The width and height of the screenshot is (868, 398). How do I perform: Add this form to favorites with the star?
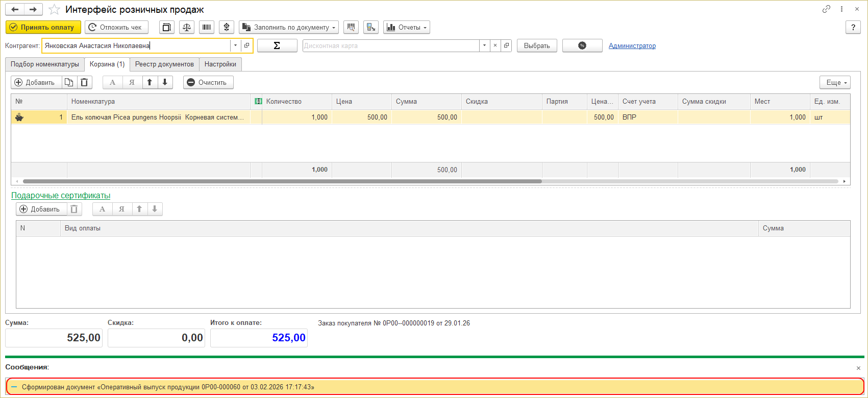(x=54, y=10)
